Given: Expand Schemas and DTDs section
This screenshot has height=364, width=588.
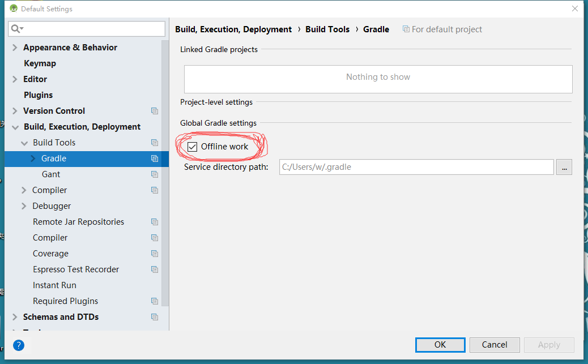Looking at the screenshot, I should point(15,317).
